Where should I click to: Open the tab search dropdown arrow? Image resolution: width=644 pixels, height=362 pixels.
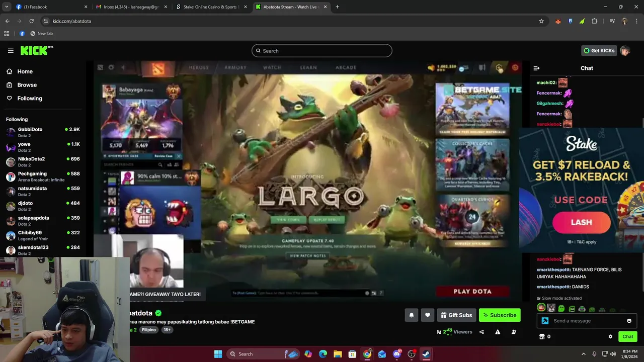click(7, 7)
